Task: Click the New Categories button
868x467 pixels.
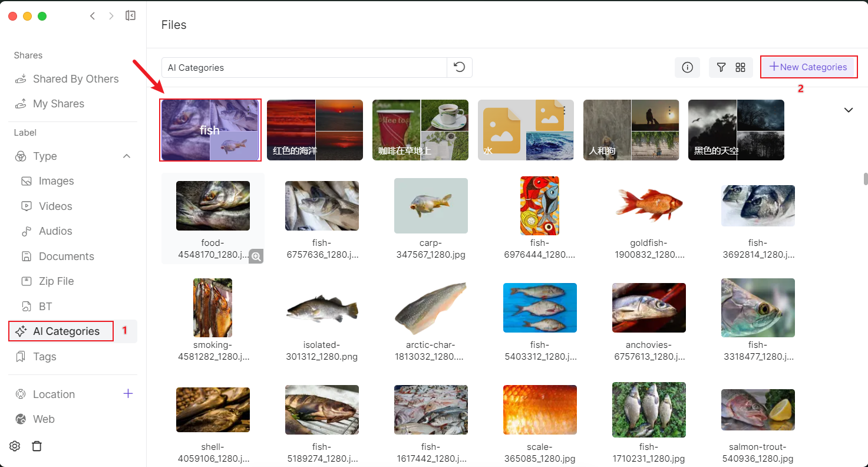Action: click(x=808, y=67)
